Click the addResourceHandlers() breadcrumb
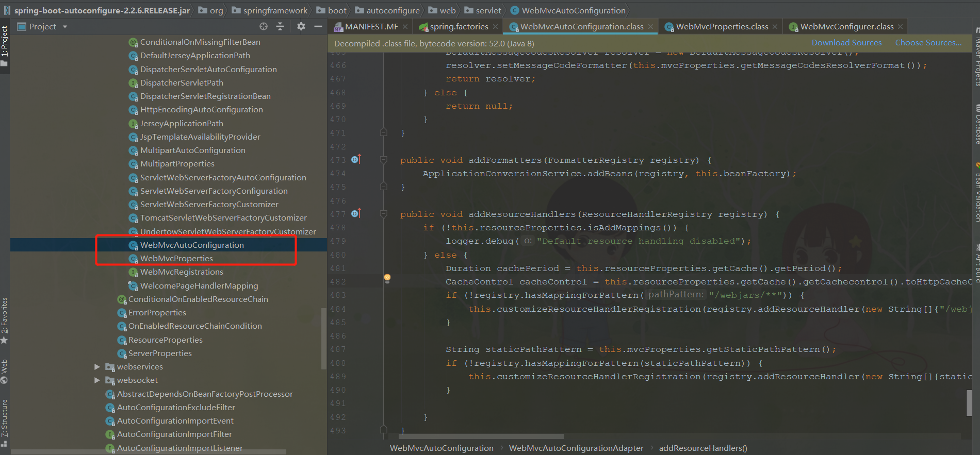Viewport: 980px width, 455px height. pyautogui.click(x=703, y=448)
